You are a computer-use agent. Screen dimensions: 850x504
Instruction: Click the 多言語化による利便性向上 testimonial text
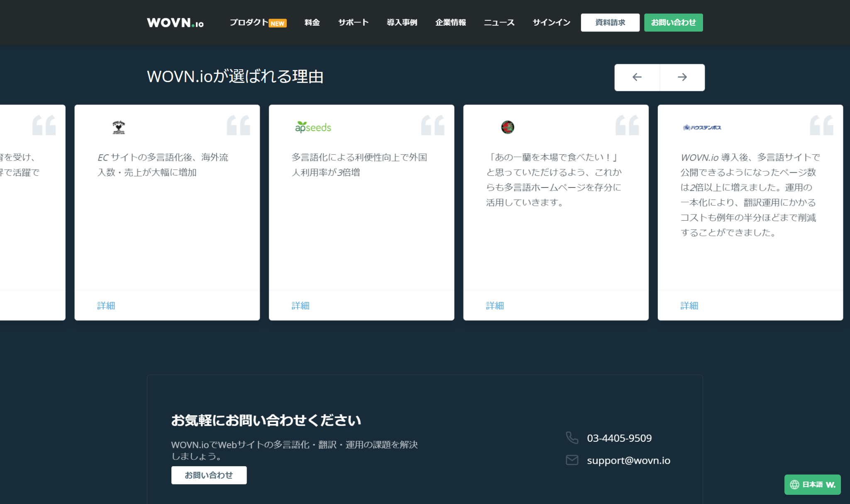coord(359,165)
